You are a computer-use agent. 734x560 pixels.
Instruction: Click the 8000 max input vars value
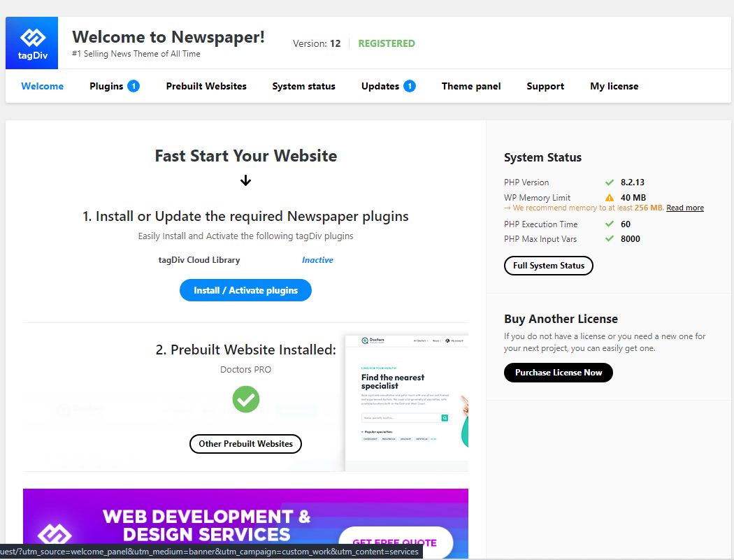tap(630, 239)
